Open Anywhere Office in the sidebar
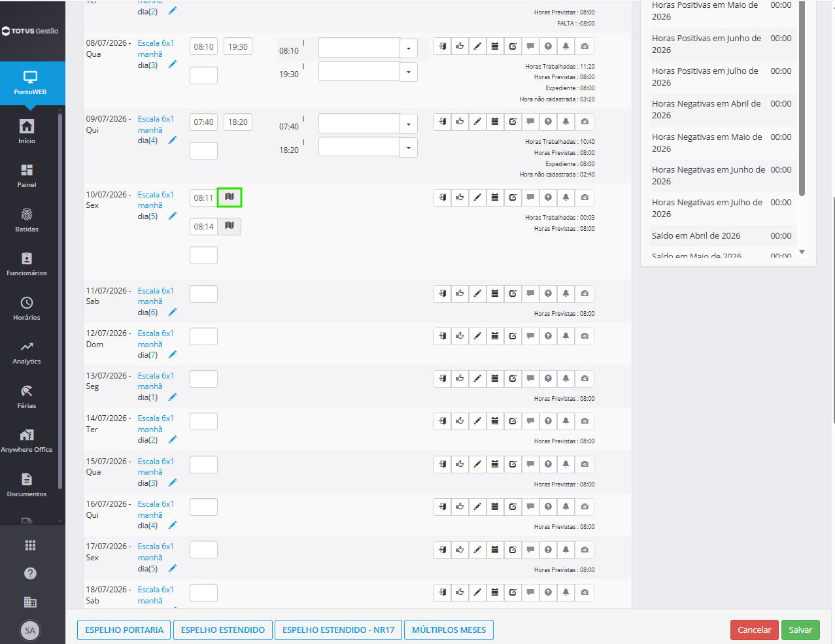Image resolution: width=835 pixels, height=644 pixels. [x=27, y=441]
